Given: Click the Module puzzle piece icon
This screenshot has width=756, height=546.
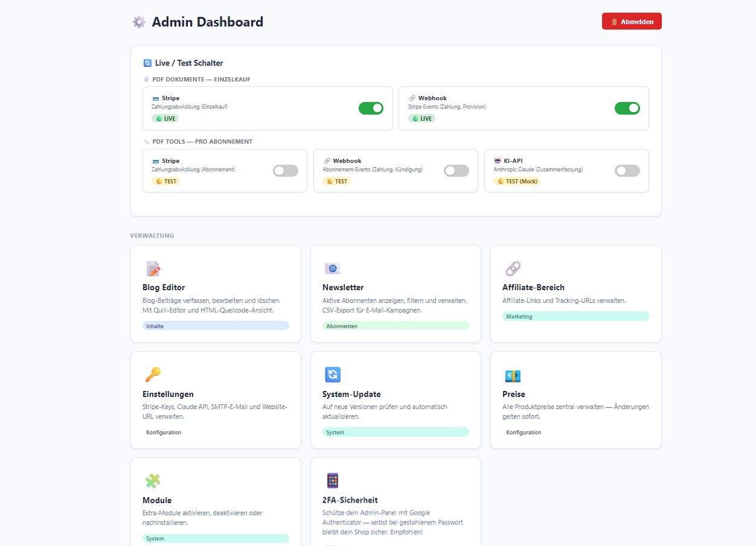Looking at the screenshot, I should (x=153, y=481).
